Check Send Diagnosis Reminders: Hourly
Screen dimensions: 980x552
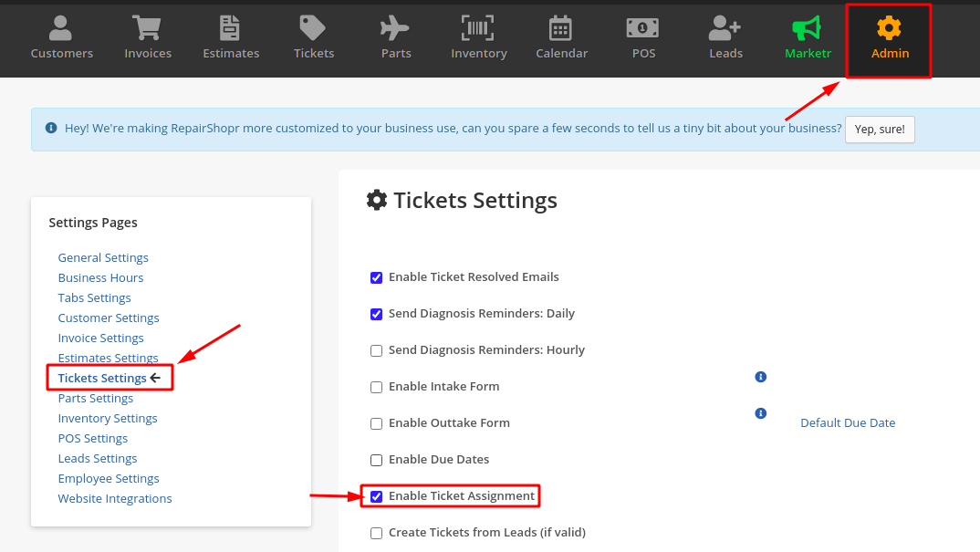[x=376, y=350]
